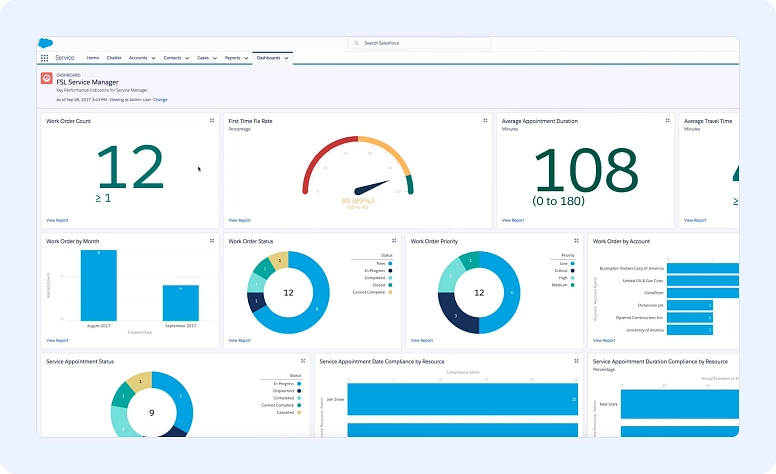
Task: Open the Accounts tab dropdown arrow
Action: tap(153, 59)
